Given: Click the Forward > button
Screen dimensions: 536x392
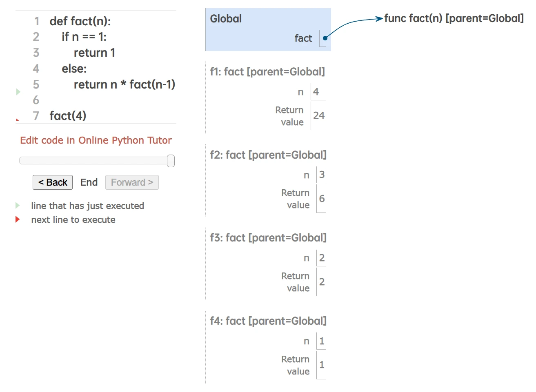Looking at the screenshot, I should pyautogui.click(x=132, y=182).
